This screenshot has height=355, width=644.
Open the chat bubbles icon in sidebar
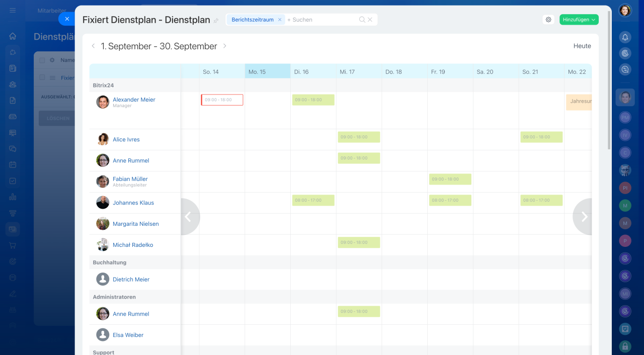pos(13,149)
